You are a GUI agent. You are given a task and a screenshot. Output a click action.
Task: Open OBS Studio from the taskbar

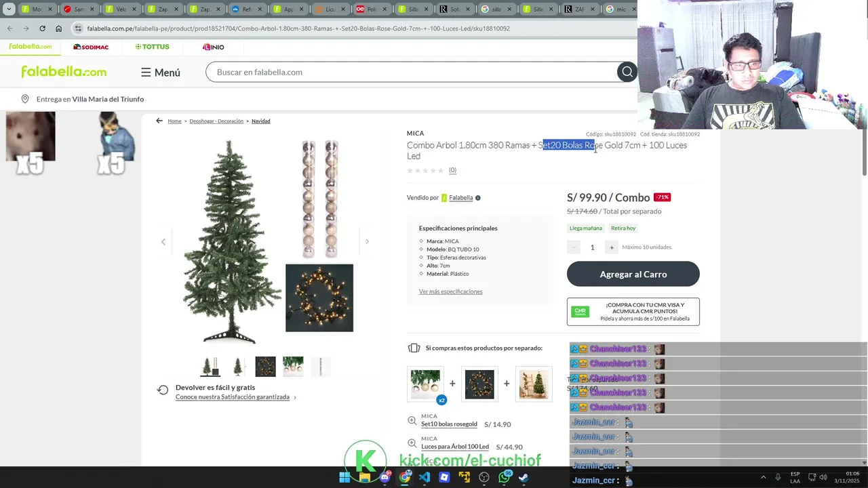(484, 477)
